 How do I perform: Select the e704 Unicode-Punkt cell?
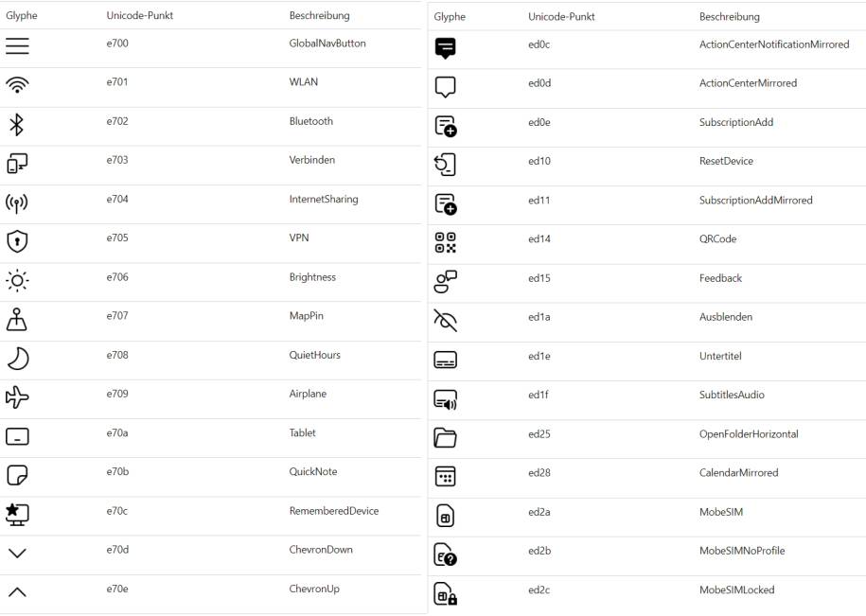point(117,200)
